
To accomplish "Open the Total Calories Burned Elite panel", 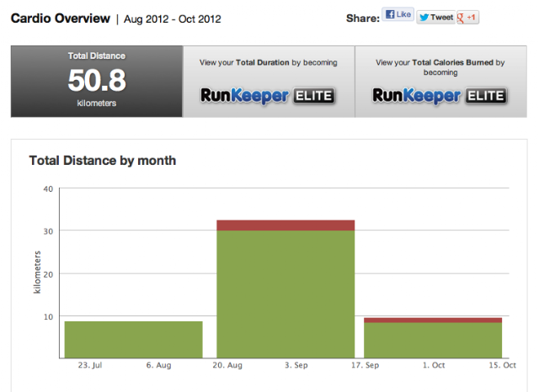I will point(440,82).
